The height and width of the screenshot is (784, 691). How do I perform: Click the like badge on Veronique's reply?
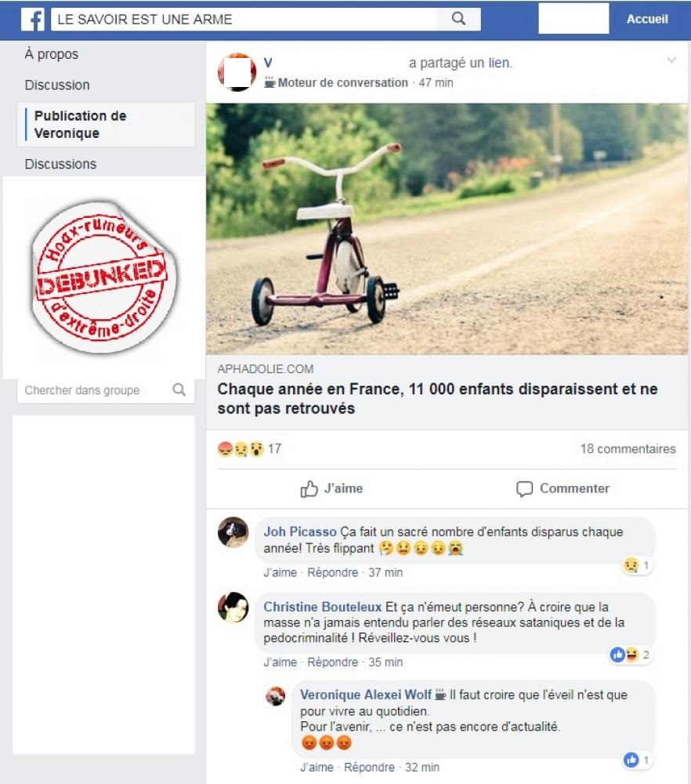pos(637,760)
